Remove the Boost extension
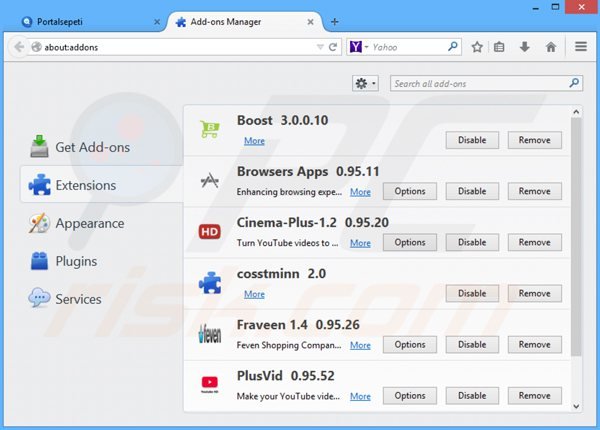The width and height of the screenshot is (600, 430). pyautogui.click(x=535, y=140)
